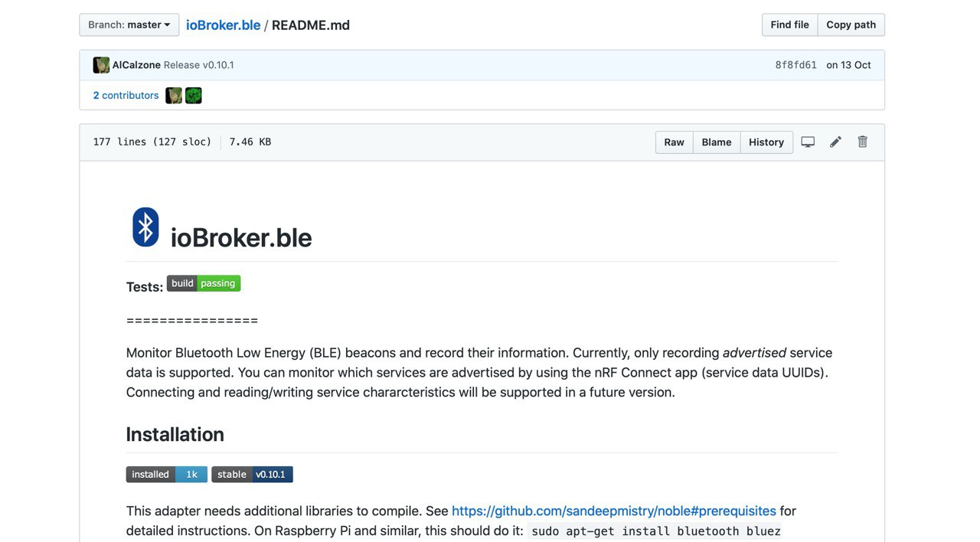Open the ioBroker.ble repository breadcrumb link
980x542 pixels.
(x=223, y=24)
